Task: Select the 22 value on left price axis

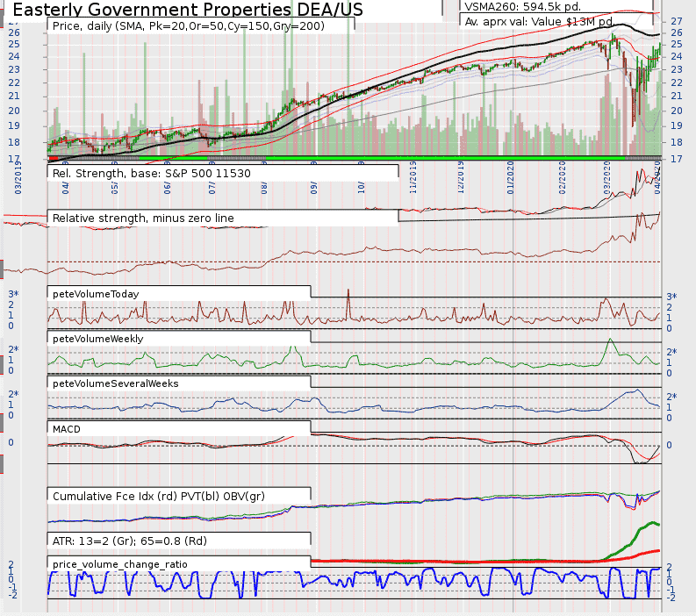Action: pyautogui.click(x=14, y=83)
